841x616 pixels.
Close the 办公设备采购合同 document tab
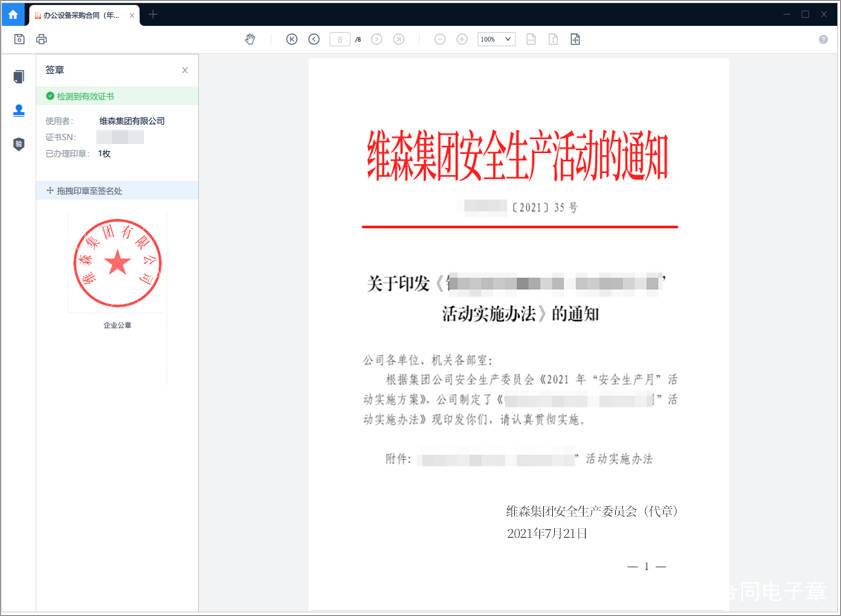pyautogui.click(x=132, y=16)
